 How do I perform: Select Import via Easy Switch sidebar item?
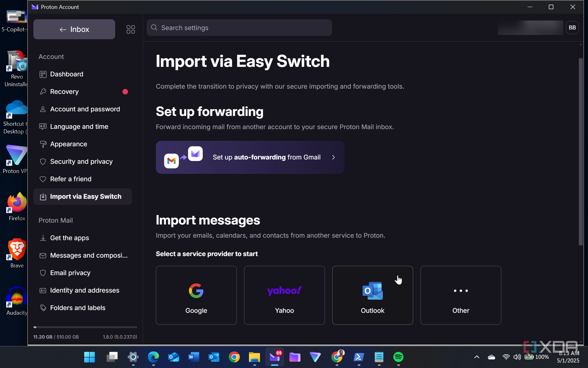pyautogui.click(x=83, y=197)
